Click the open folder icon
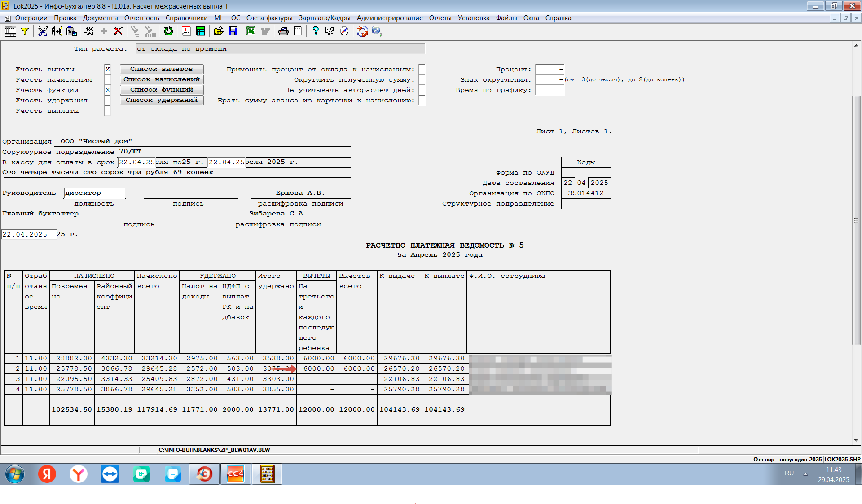 219,31
